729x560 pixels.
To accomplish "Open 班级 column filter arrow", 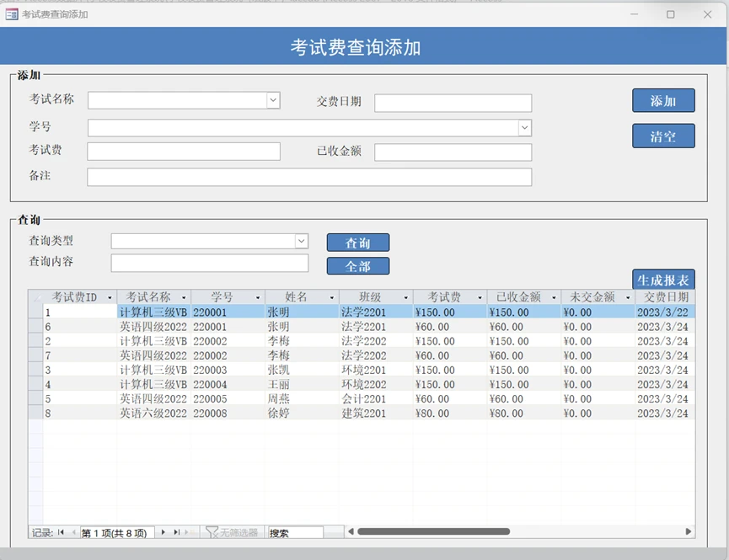I will pos(405,297).
